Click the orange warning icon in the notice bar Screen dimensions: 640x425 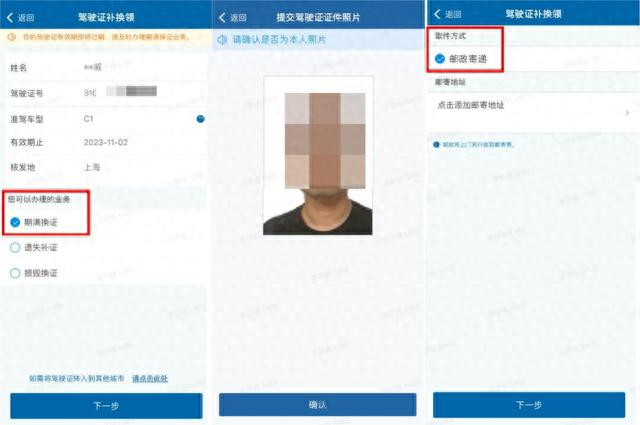pos(12,37)
